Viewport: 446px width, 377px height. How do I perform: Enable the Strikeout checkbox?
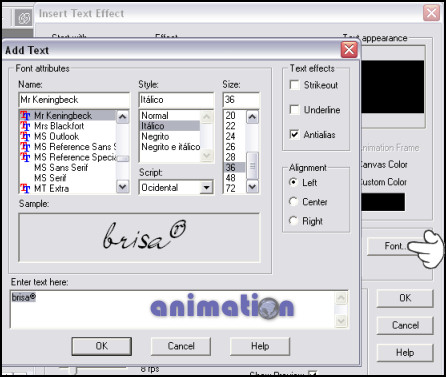pos(295,85)
